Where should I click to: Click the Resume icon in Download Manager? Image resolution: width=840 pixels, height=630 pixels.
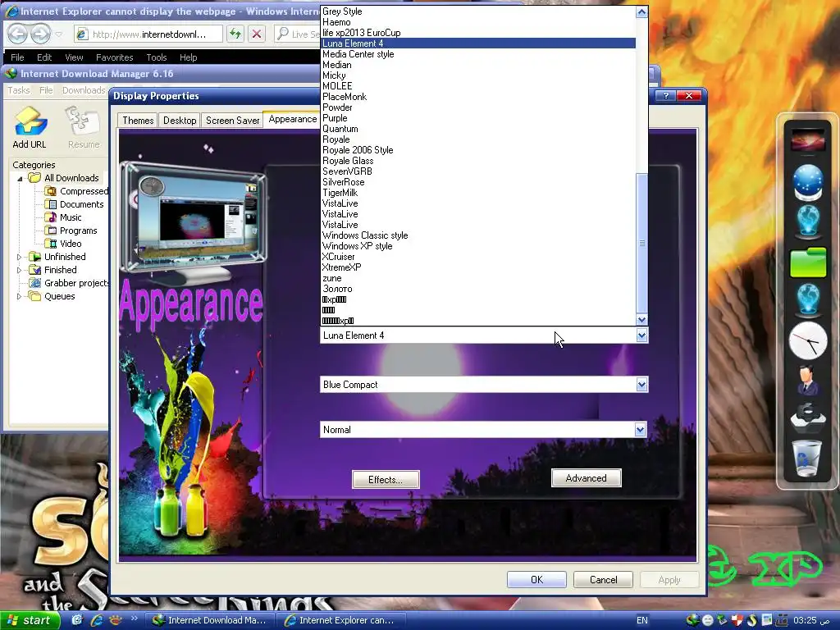click(x=83, y=121)
